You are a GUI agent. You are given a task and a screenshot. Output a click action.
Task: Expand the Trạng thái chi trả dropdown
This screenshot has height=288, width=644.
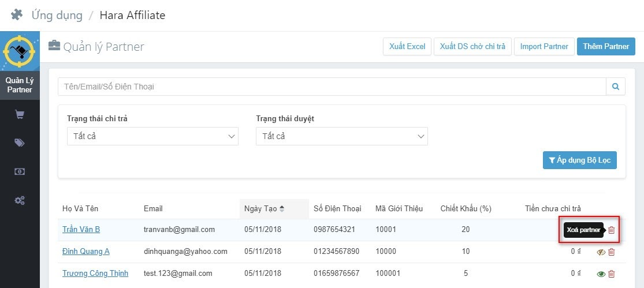tap(152, 136)
